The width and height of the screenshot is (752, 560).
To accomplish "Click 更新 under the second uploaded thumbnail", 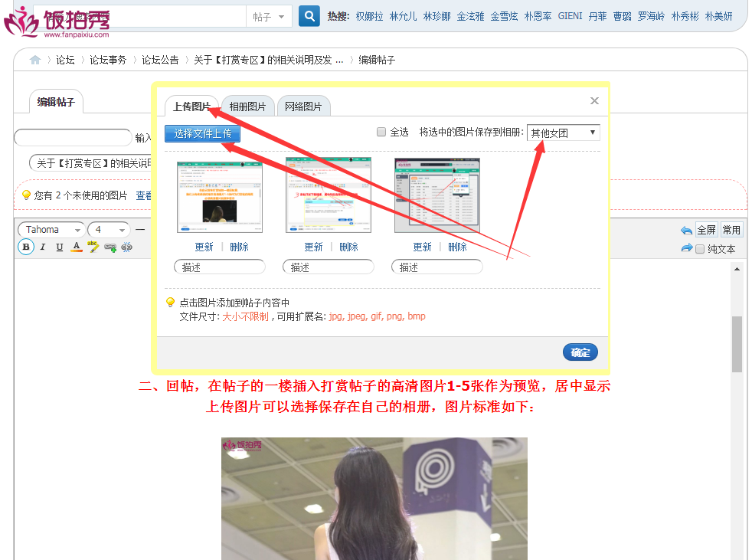I will [314, 247].
